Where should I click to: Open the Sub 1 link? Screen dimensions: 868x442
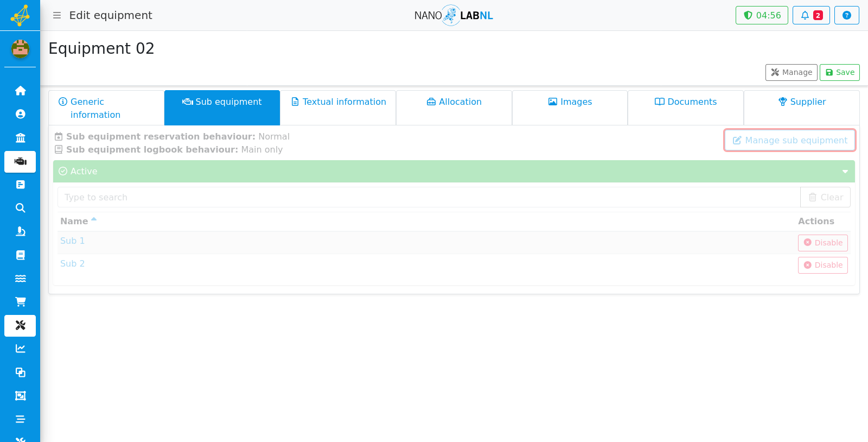[72, 241]
